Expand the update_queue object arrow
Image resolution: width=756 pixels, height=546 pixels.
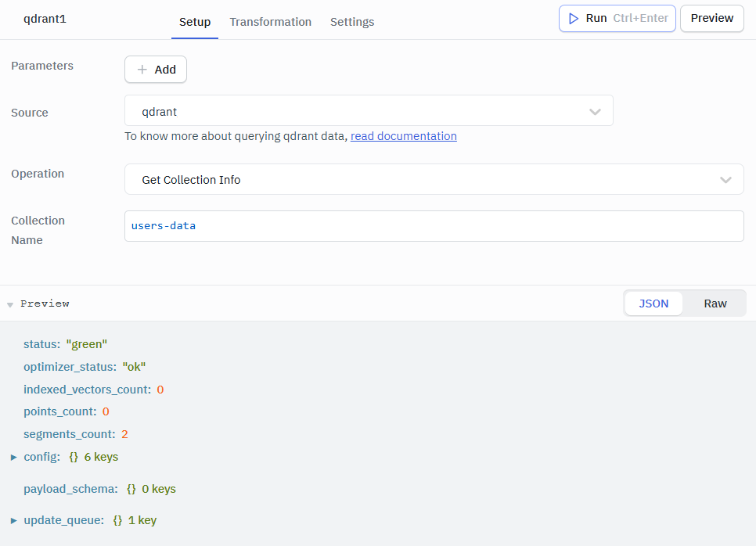[14, 520]
